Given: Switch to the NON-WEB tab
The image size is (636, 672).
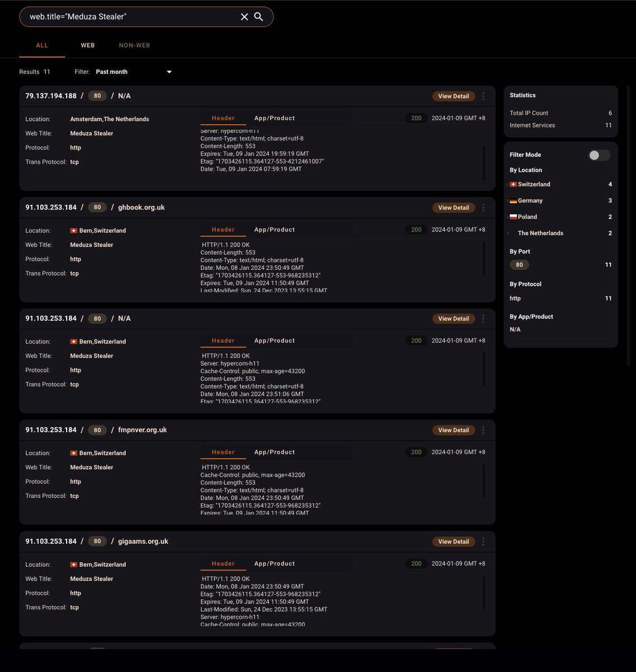Looking at the screenshot, I should click(134, 45).
